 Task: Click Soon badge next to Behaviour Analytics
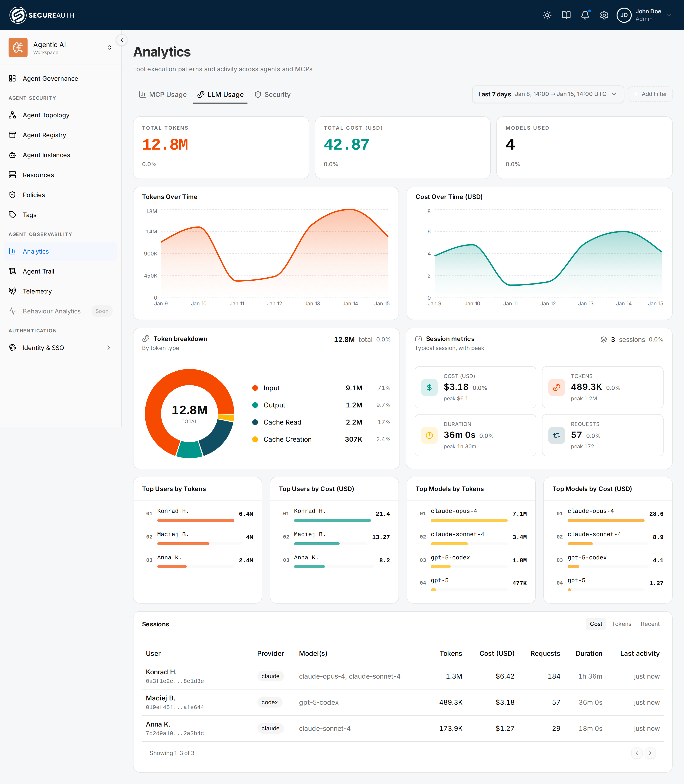(102, 311)
